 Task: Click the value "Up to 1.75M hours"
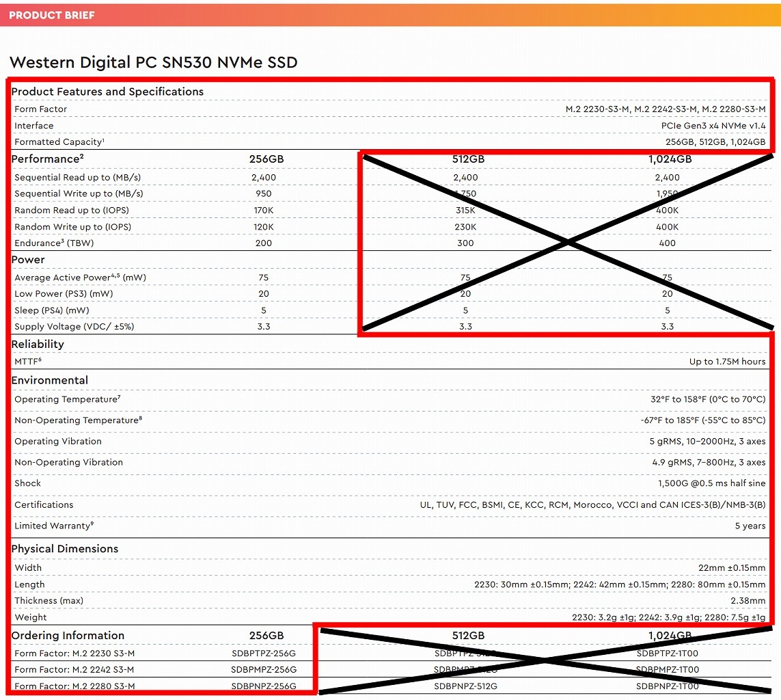[727, 362]
